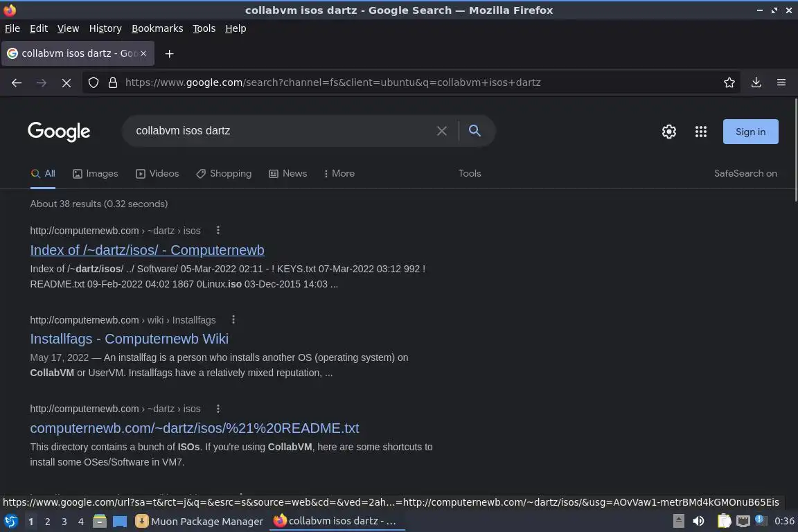Open the Google apps grid
Viewport: 798px width, 532px height.
[x=701, y=132]
